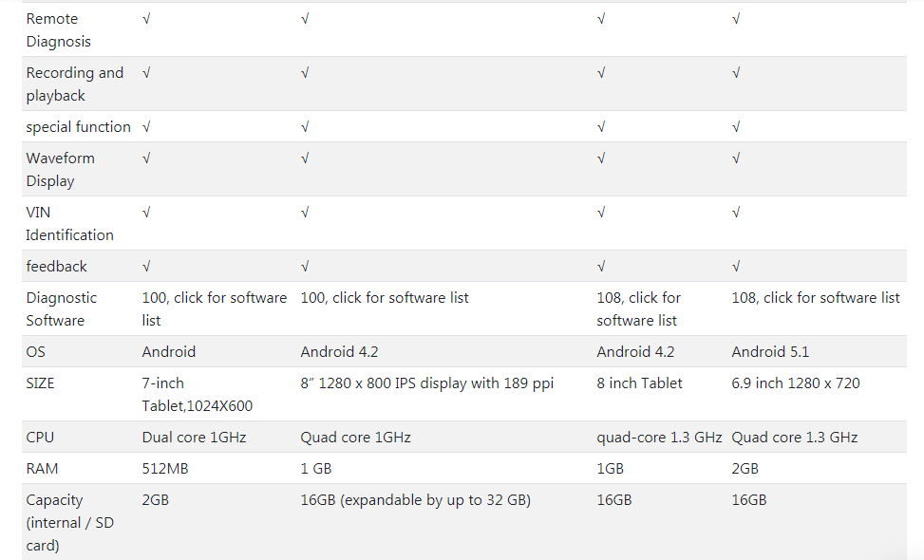Click 'quad-core 1.3 GHz' CPU cell
The height and width of the screenshot is (560, 924).
point(659,438)
